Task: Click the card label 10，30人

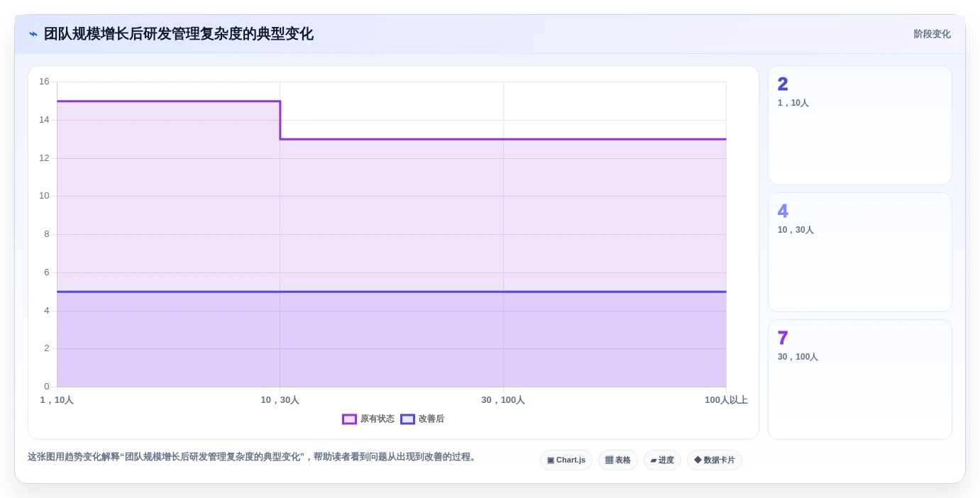Action: tap(795, 230)
